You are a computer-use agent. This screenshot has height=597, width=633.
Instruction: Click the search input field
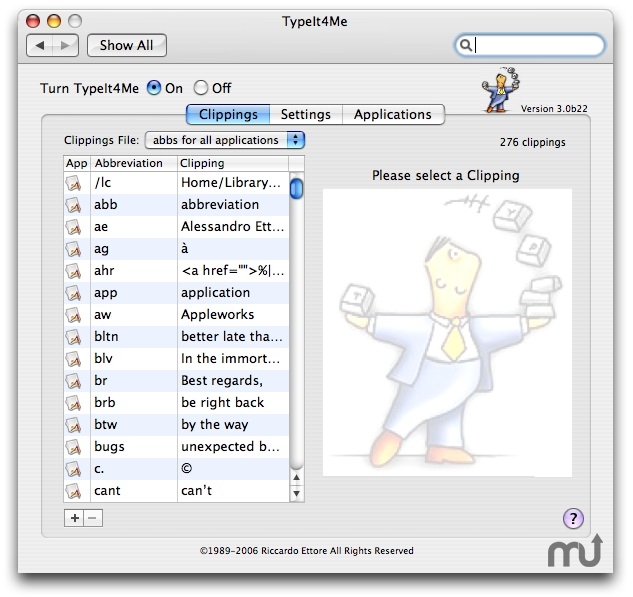(530, 45)
